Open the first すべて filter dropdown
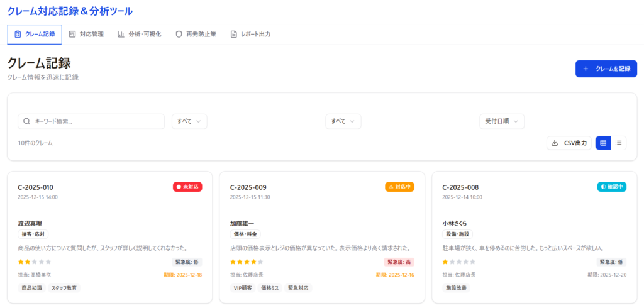The height and width of the screenshot is (308, 644). [x=189, y=121]
